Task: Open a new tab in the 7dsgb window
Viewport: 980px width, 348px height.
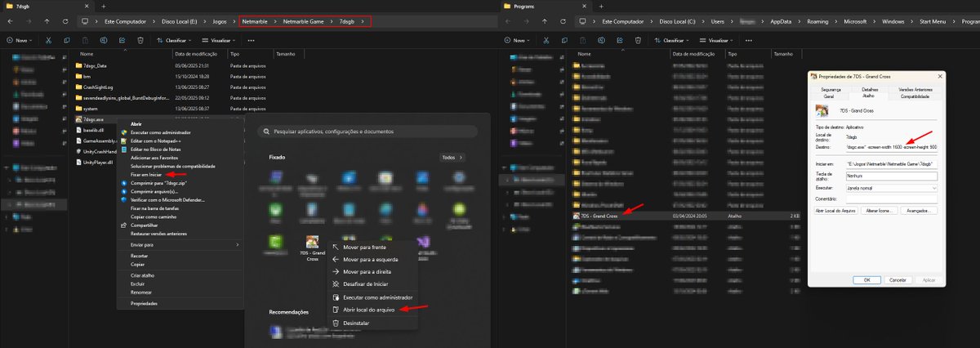Action: coord(104,6)
